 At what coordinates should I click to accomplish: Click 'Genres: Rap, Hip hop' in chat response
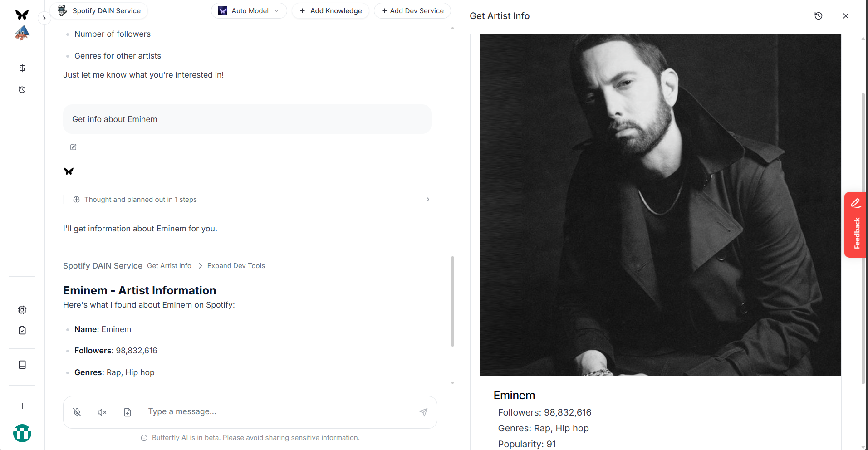click(x=114, y=372)
